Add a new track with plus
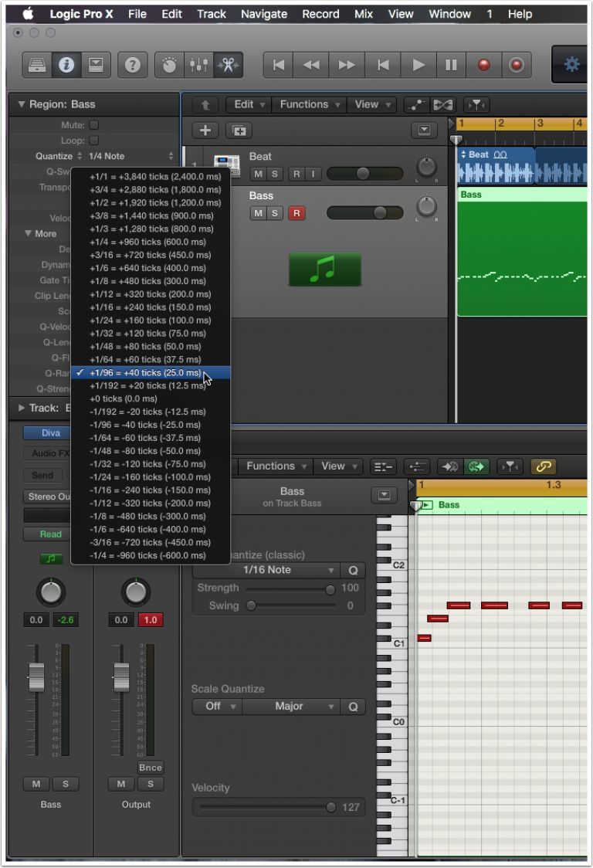The image size is (593, 868). tap(205, 130)
